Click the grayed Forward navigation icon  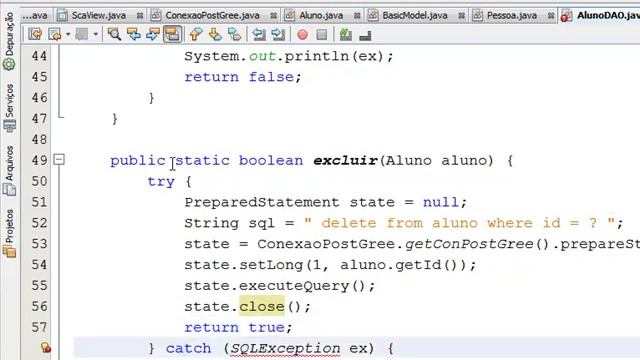click(82, 34)
